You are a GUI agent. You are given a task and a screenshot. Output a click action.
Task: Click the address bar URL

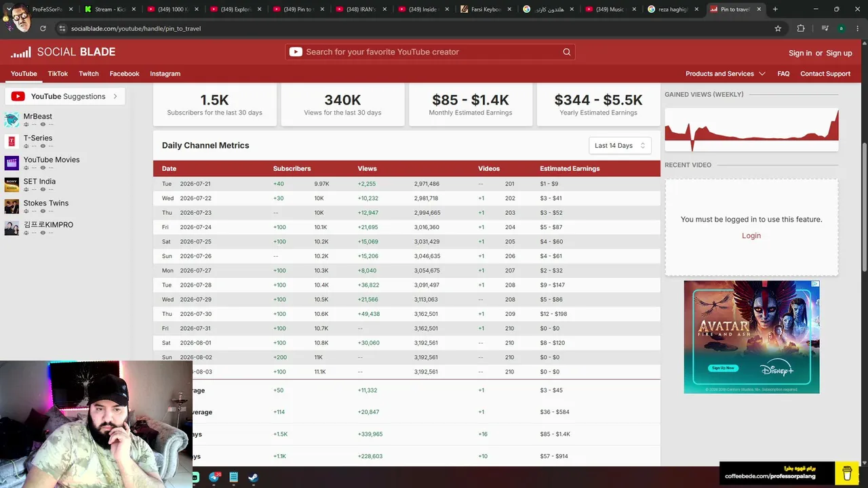coord(136,28)
